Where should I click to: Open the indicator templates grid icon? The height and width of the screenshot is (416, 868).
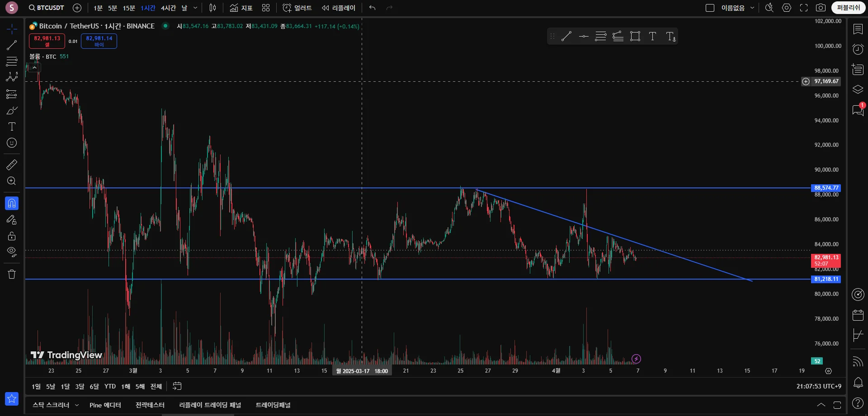pos(266,8)
